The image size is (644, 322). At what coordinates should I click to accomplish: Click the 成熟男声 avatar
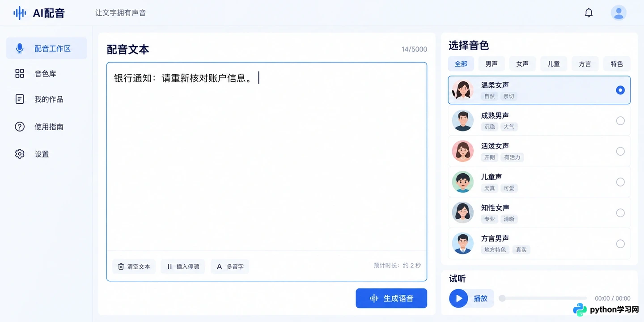pos(462,121)
